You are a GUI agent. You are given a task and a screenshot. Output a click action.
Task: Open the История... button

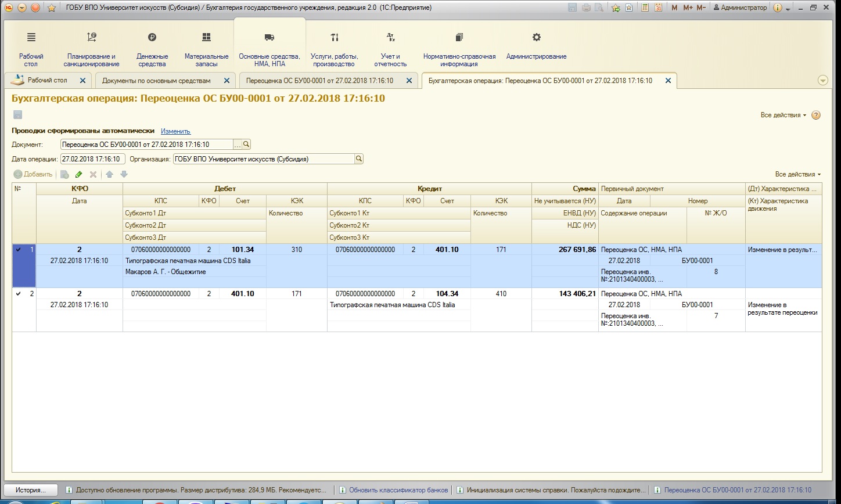pos(31,490)
